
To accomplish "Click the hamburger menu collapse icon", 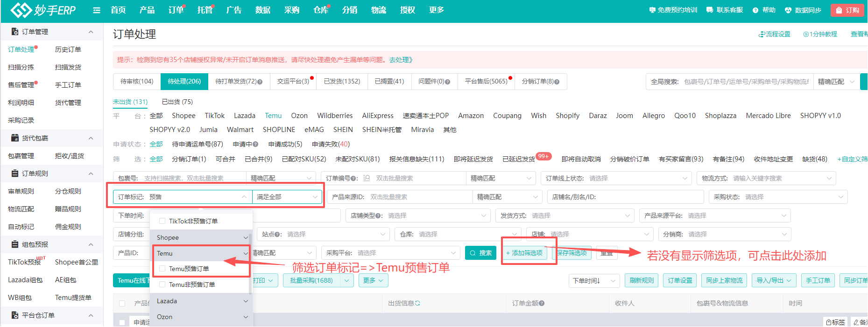I will [97, 10].
